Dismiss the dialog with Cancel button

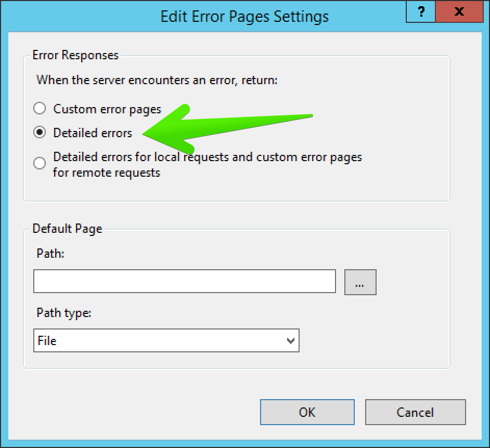click(x=415, y=412)
